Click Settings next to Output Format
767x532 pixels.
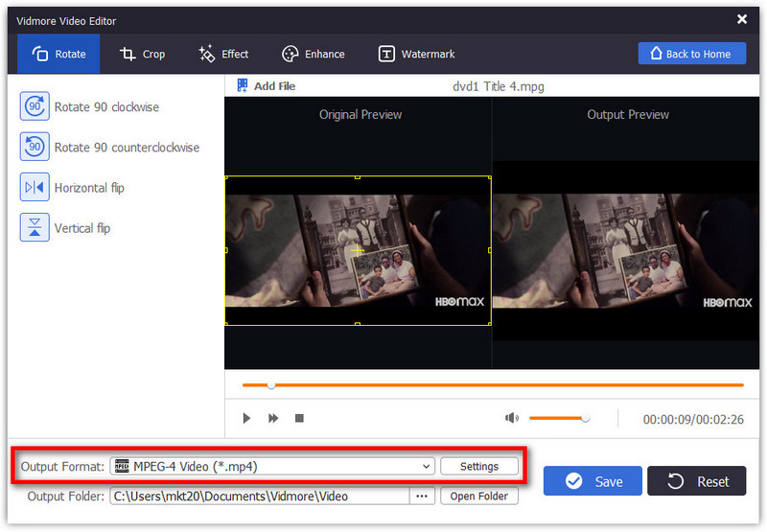(x=478, y=467)
